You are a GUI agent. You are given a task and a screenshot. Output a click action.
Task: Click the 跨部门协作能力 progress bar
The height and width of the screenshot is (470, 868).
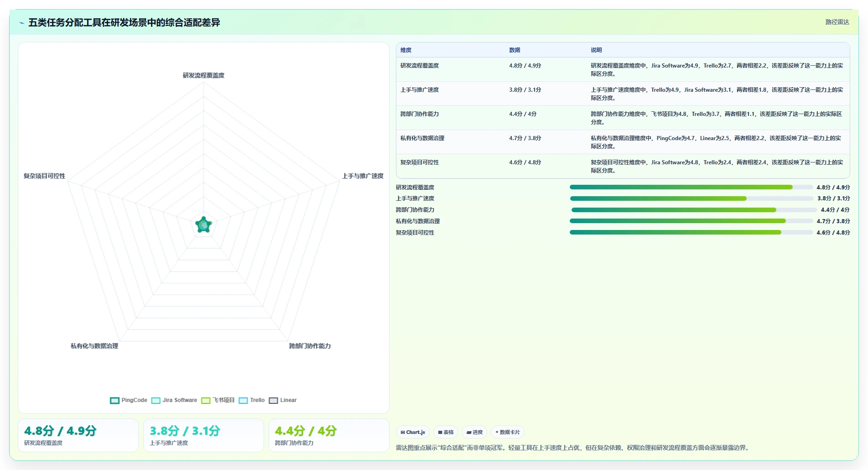pyautogui.click(x=694, y=210)
